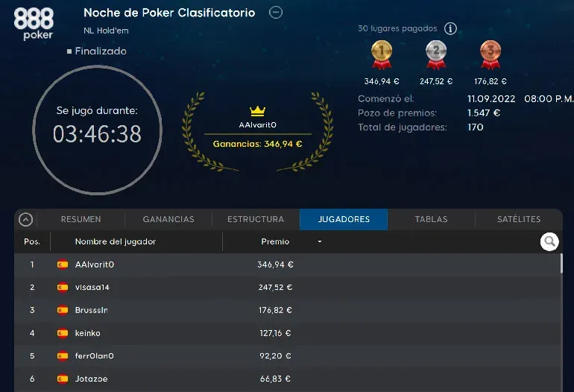Select player keinko in the list
The height and width of the screenshot is (392, 574).
(x=87, y=333)
